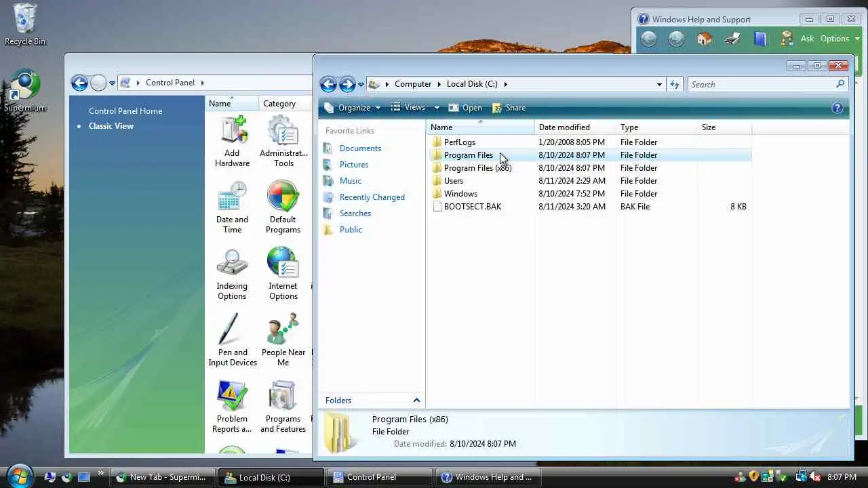Select the Program Files folder

coord(469,155)
